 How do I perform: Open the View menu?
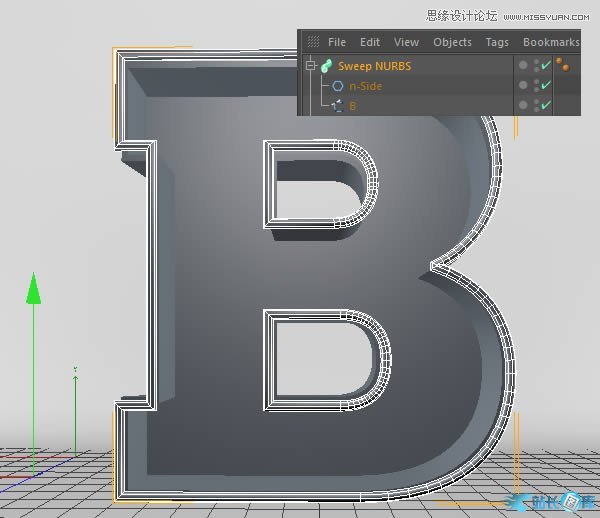(x=406, y=42)
